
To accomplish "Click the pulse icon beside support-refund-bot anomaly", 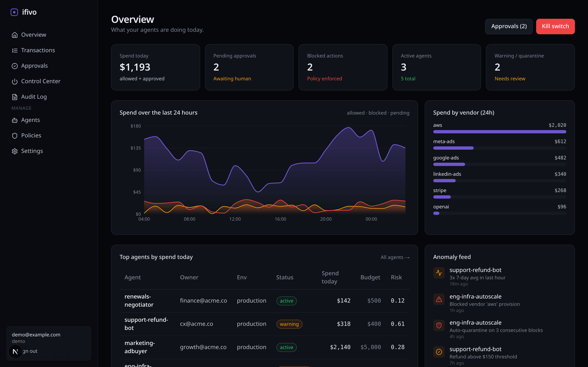I will click(439, 273).
